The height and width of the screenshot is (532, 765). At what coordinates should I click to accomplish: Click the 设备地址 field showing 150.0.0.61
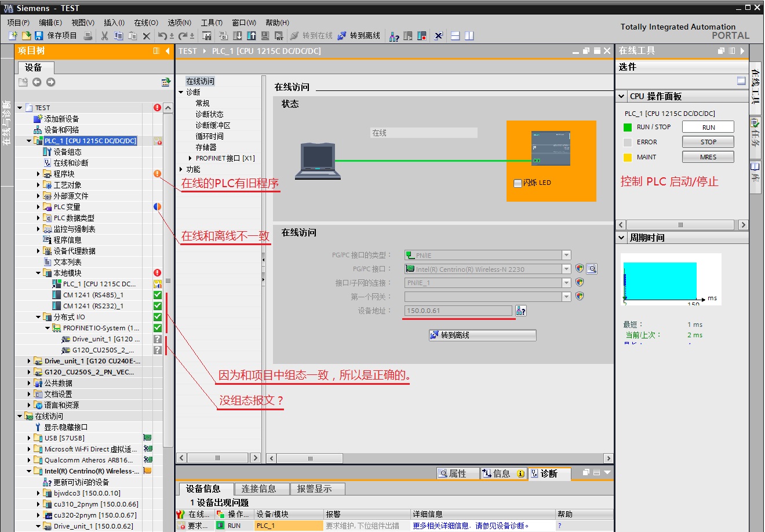pyautogui.click(x=458, y=311)
